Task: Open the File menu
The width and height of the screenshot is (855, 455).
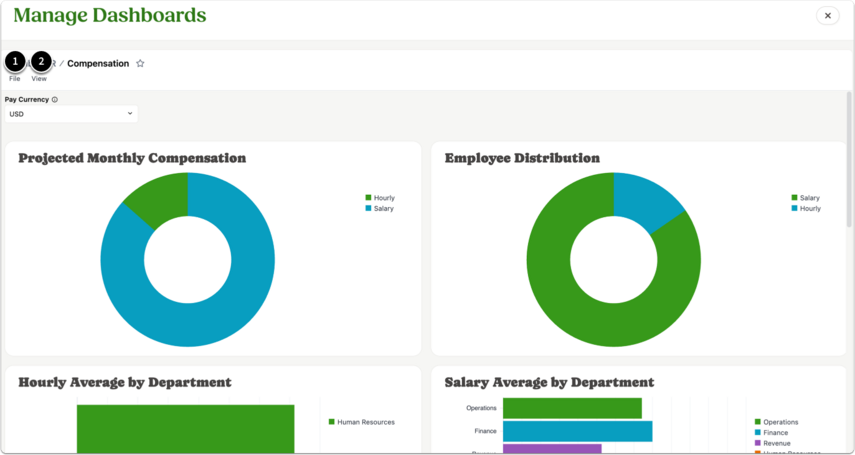Action: click(x=15, y=79)
